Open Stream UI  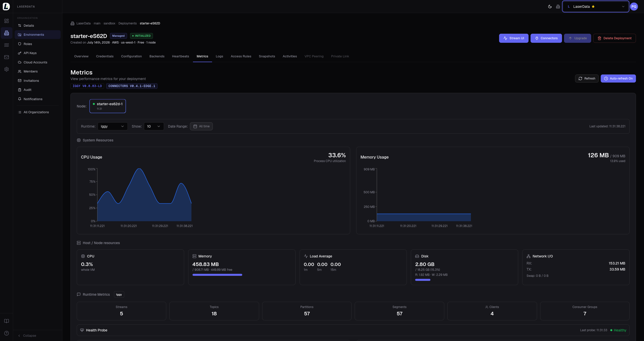(514, 38)
